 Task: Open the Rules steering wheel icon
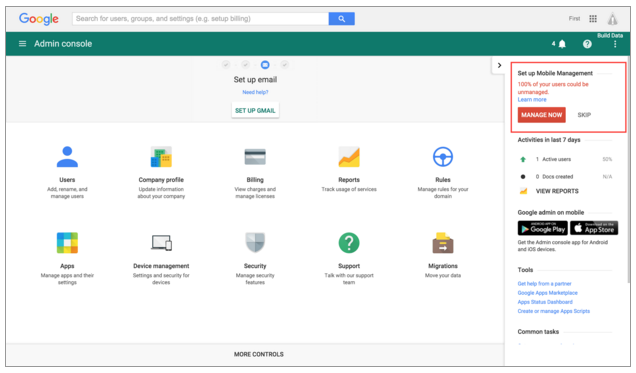(443, 157)
